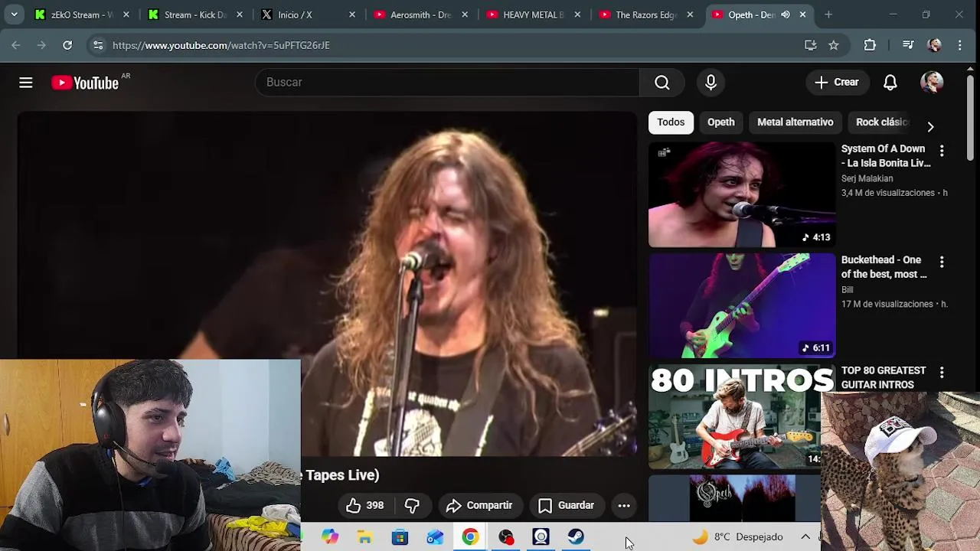Open YouTube notifications bell
The image size is (980, 551).
pos(890,83)
